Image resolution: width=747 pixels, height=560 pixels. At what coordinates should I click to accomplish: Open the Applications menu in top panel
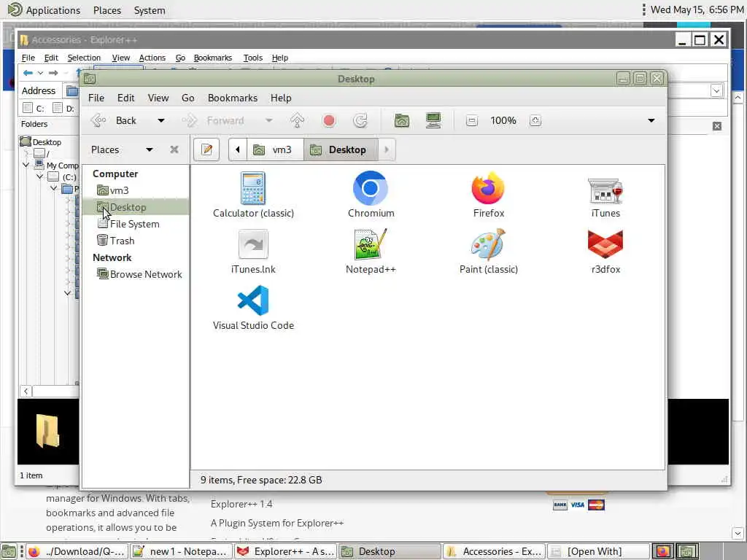pyautogui.click(x=44, y=10)
